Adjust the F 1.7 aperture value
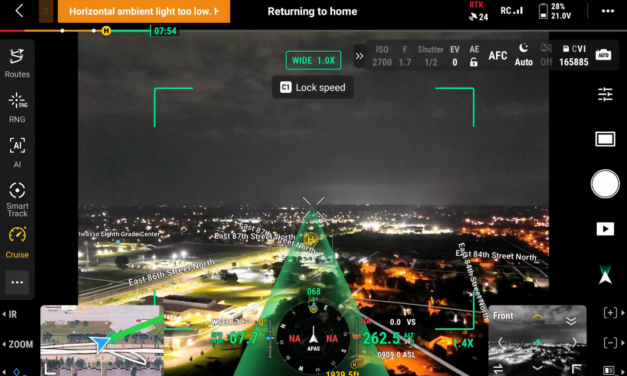 [x=405, y=56]
